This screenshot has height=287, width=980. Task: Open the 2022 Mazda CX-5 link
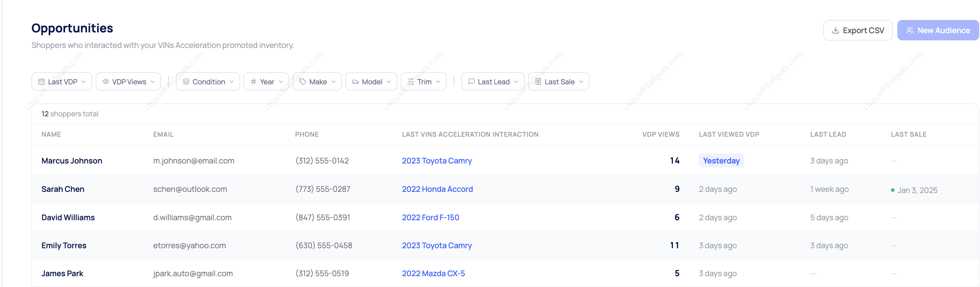[433, 273]
